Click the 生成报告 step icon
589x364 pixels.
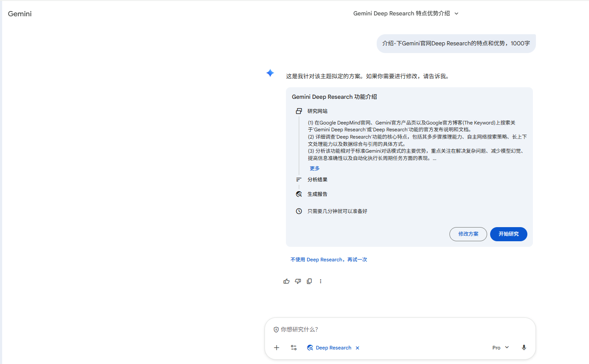299,194
